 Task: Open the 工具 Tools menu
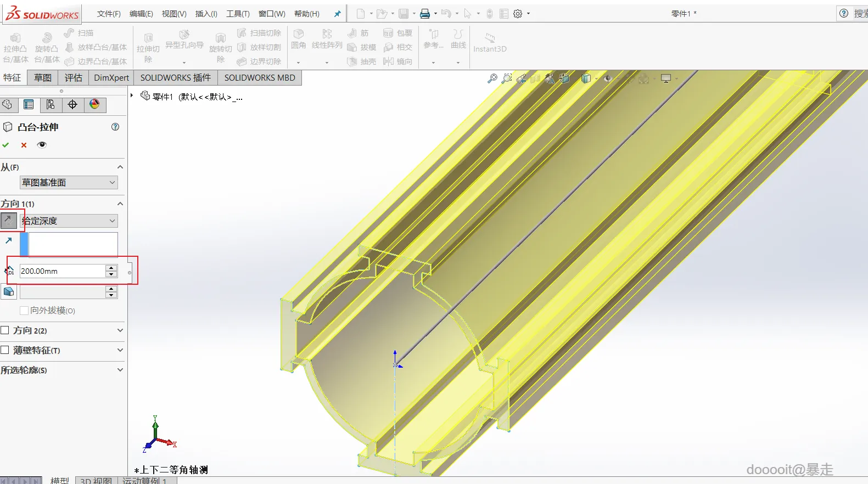[x=238, y=14]
